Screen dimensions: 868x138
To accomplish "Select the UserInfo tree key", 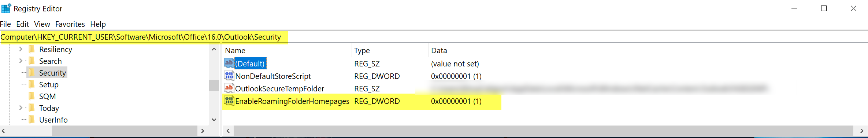I will (53, 120).
